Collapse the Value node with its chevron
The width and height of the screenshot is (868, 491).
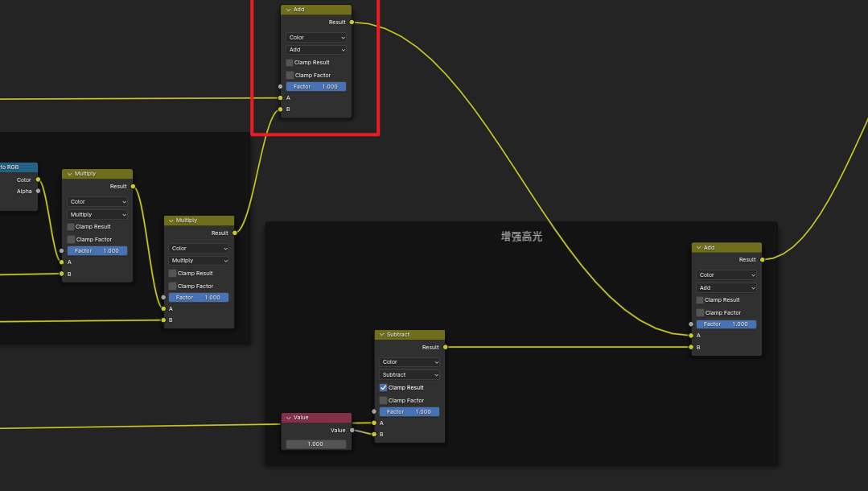(x=288, y=418)
